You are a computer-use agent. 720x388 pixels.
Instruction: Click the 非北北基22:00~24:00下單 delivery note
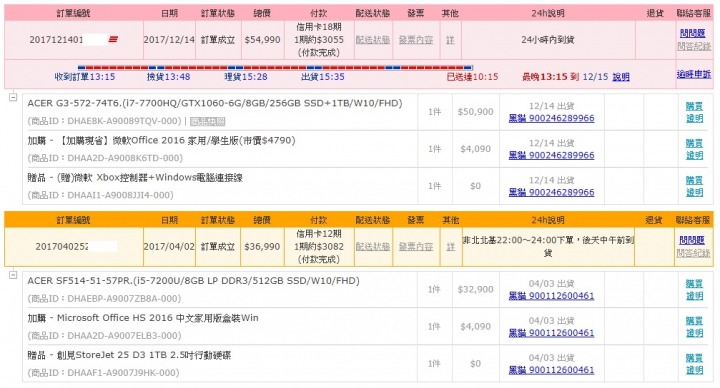548,246
